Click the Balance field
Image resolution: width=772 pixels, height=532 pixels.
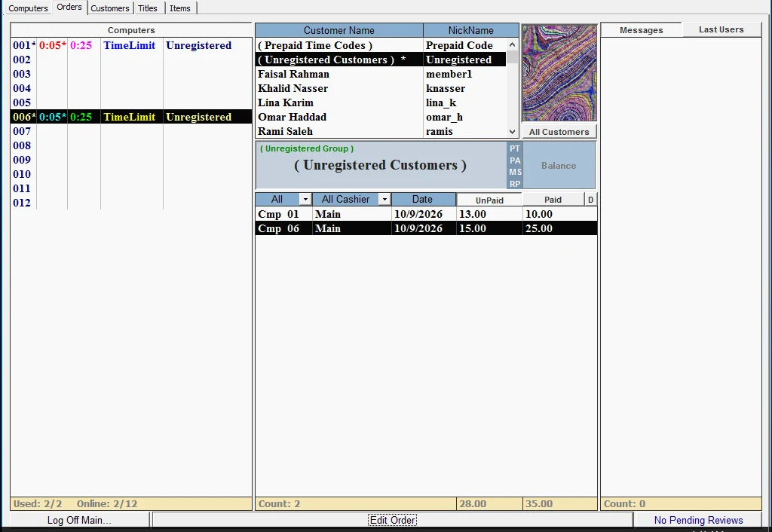pyautogui.click(x=559, y=166)
